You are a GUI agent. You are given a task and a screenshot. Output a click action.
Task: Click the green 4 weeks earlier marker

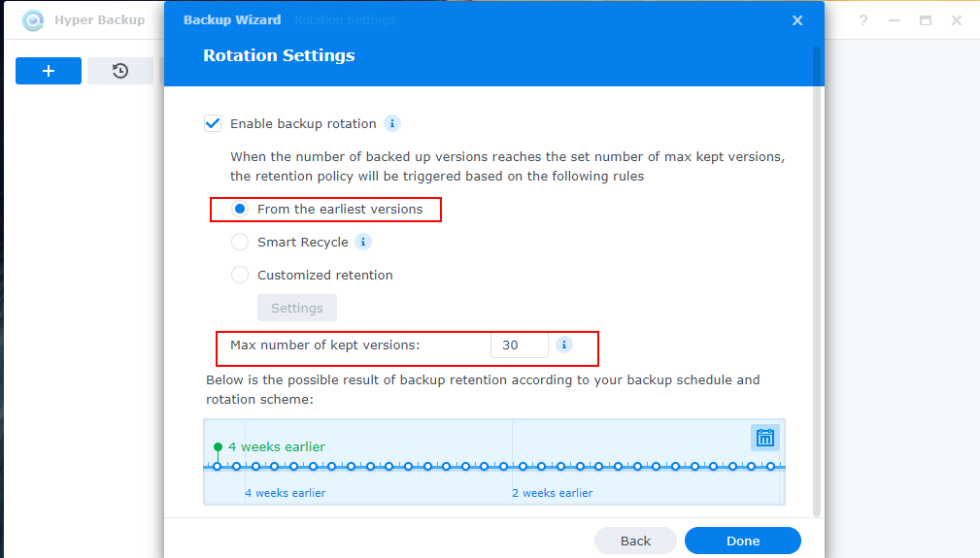[218, 447]
